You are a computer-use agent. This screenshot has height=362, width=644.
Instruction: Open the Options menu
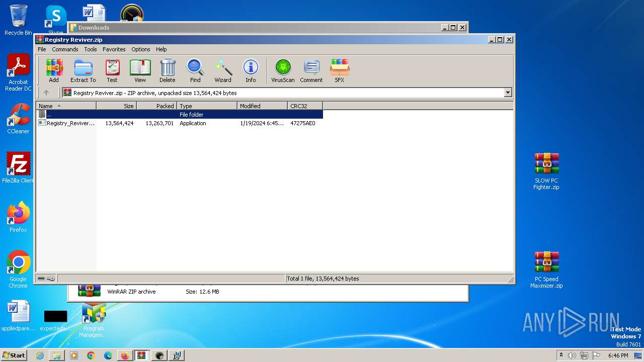(x=141, y=49)
